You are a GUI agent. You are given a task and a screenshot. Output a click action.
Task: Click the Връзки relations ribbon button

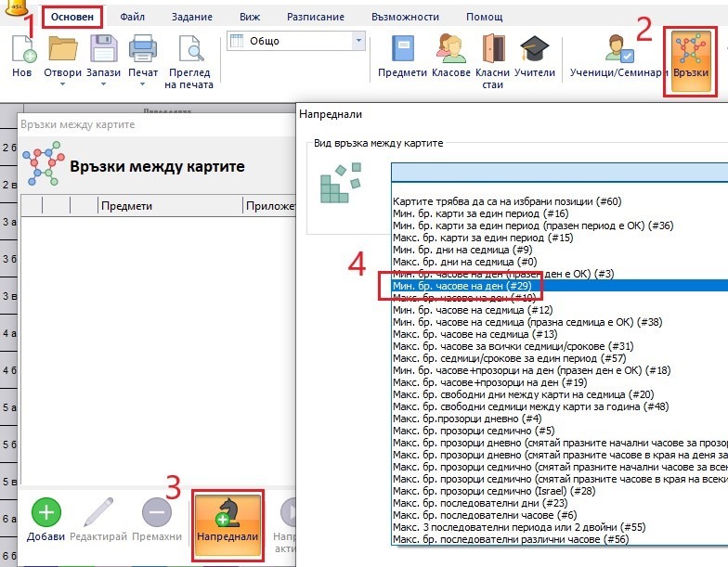[691, 60]
